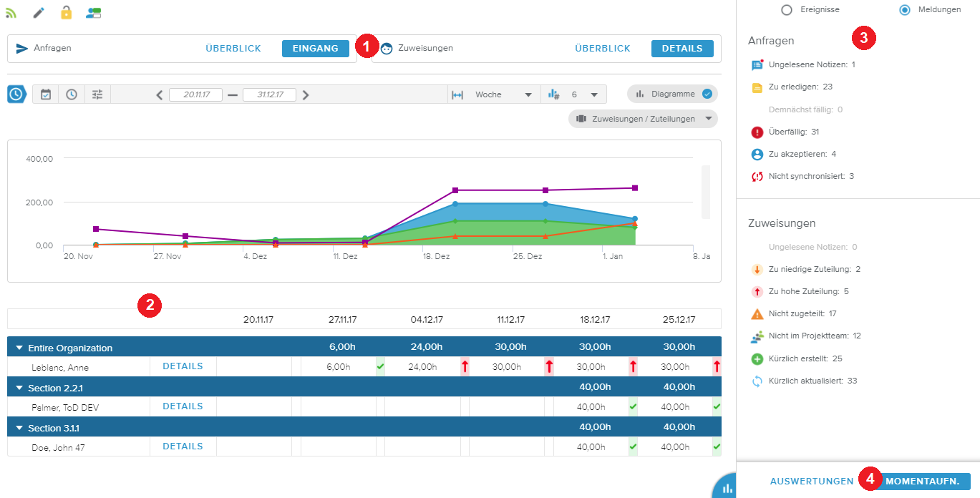Image resolution: width=980 pixels, height=498 pixels.
Task: Click the filter sliders icon in toolbar
Action: (x=97, y=94)
